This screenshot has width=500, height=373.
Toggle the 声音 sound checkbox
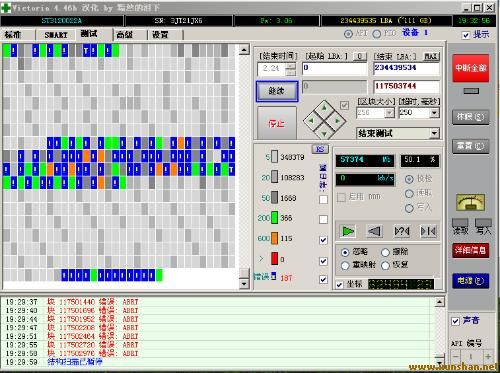pyautogui.click(x=456, y=321)
